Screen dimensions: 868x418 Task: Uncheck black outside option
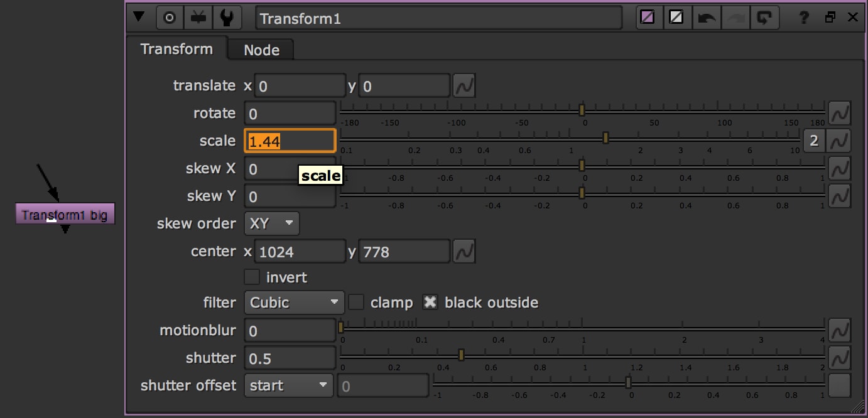(430, 303)
